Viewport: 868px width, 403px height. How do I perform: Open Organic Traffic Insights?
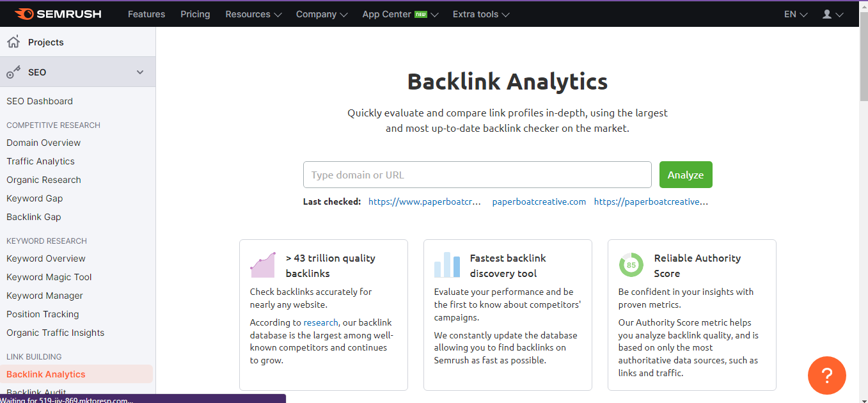56,333
